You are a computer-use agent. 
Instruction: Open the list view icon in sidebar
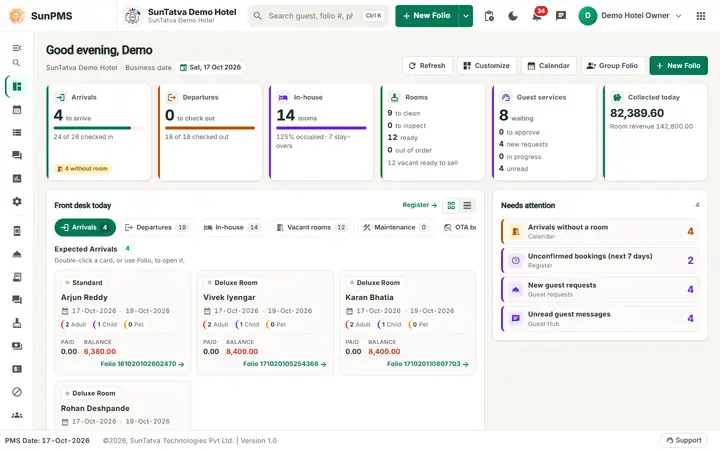point(17,133)
